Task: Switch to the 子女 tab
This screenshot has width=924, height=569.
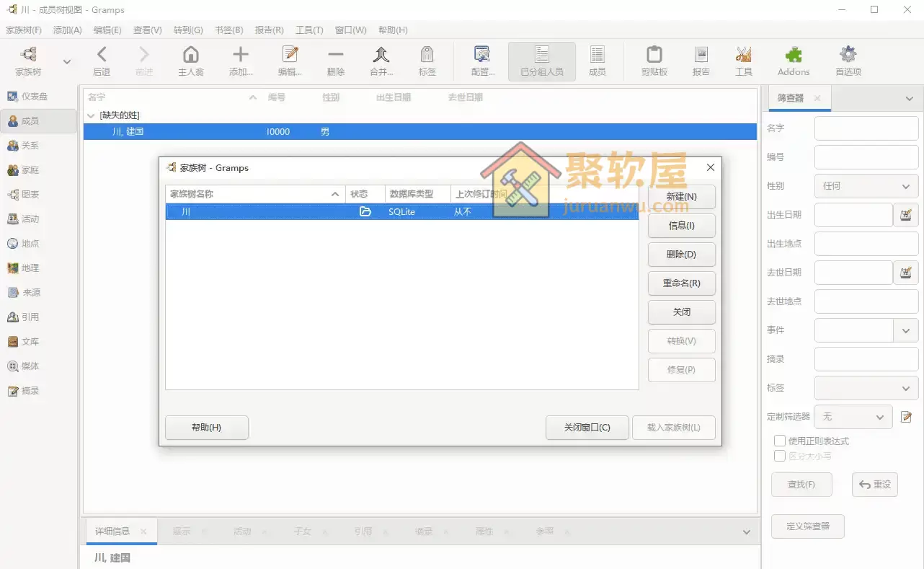Action: pyautogui.click(x=303, y=531)
